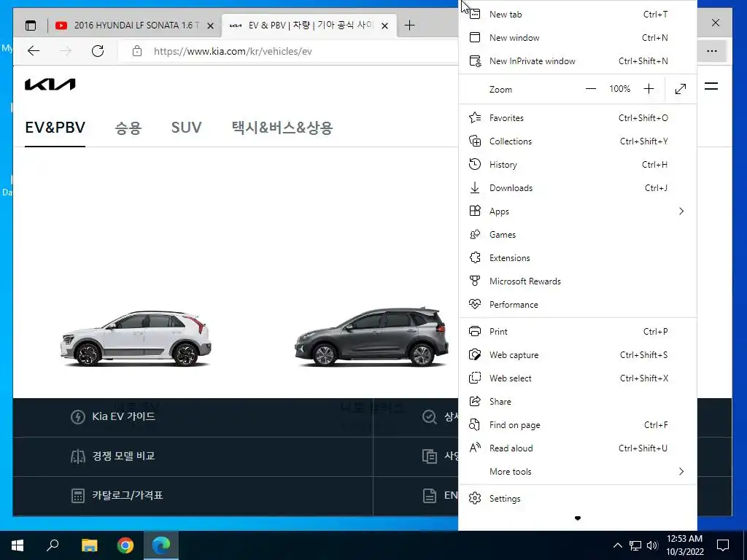
Task: Open Find on page
Action: pyautogui.click(x=578, y=425)
